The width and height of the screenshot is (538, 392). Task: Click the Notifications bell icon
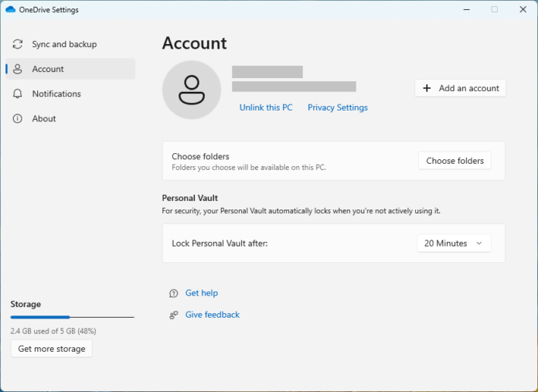click(18, 94)
